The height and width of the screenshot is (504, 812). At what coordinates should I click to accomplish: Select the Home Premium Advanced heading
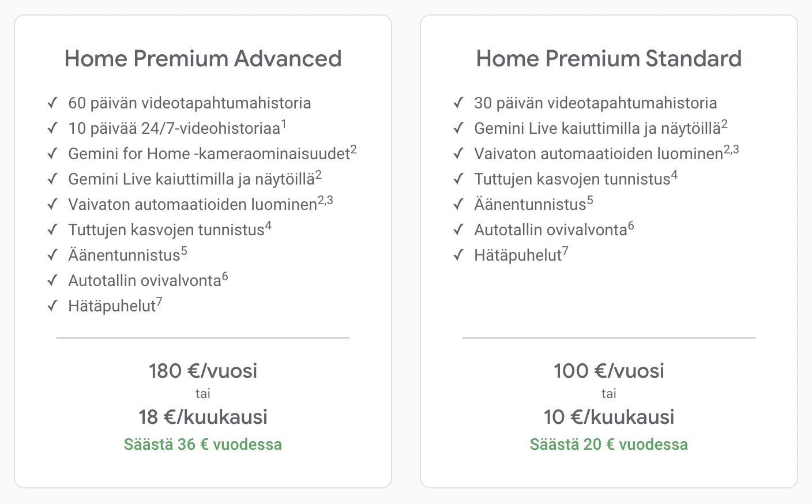click(203, 59)
